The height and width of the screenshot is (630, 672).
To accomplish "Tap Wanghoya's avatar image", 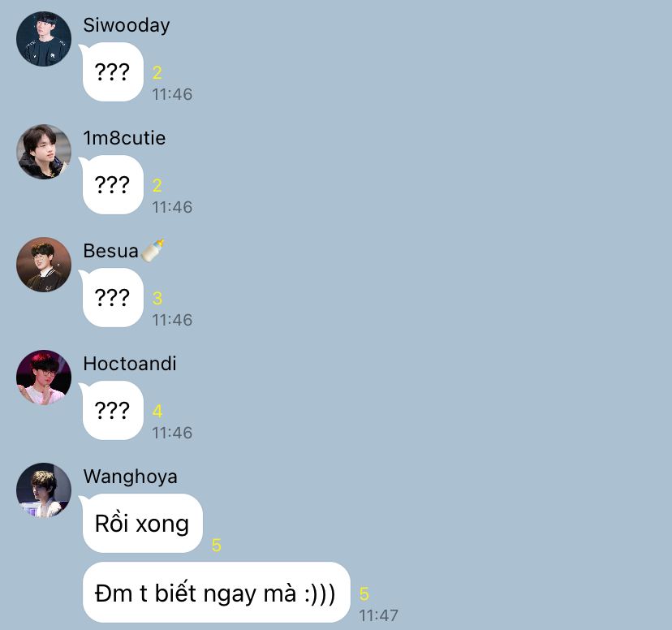I will pos(44,490).
